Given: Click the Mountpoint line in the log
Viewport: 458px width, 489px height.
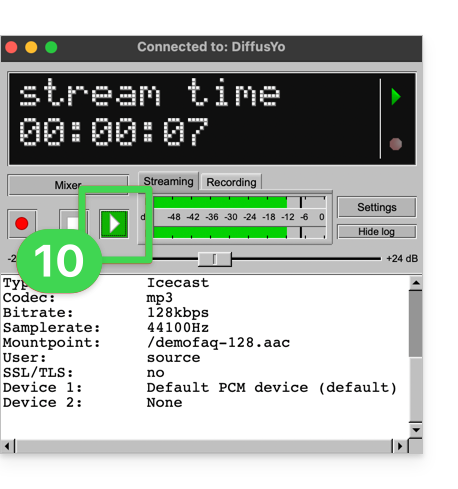Looking at the screenshot, I should coord(147,343).
